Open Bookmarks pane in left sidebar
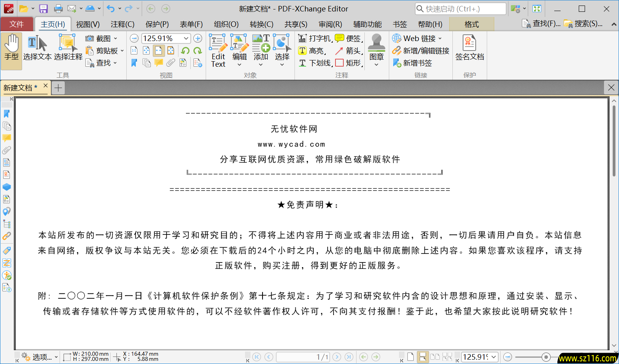Screen dimensions: 619x364 [6, 114]
